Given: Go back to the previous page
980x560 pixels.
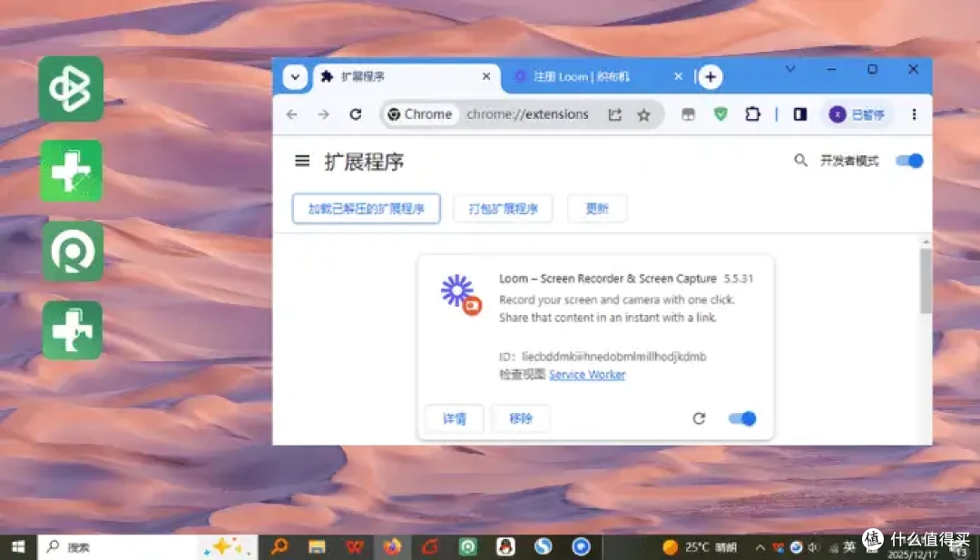Looking at the screenshot, I should (x=291, y=114).
